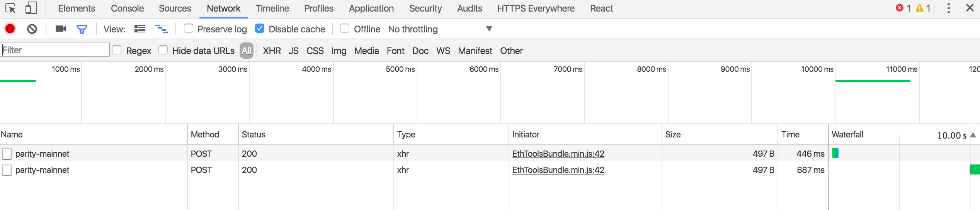Open the DevTools three-dot menu
Screen dimensions: 980x210
948,8
